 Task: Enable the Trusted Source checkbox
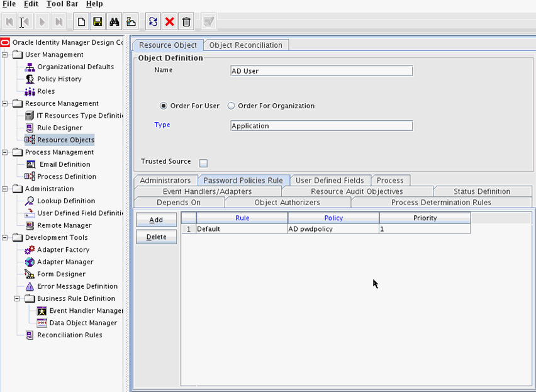[x=203, y=164]
